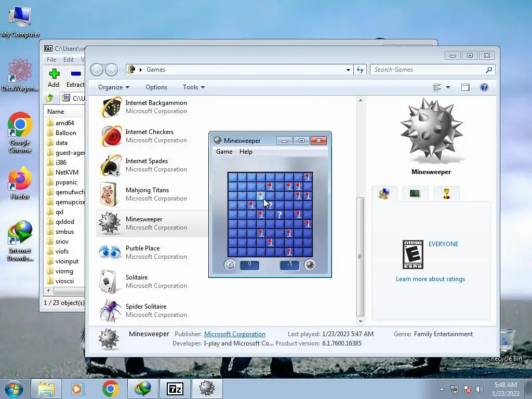Click the Minesweeper timer clock icon

coord(230,264)
